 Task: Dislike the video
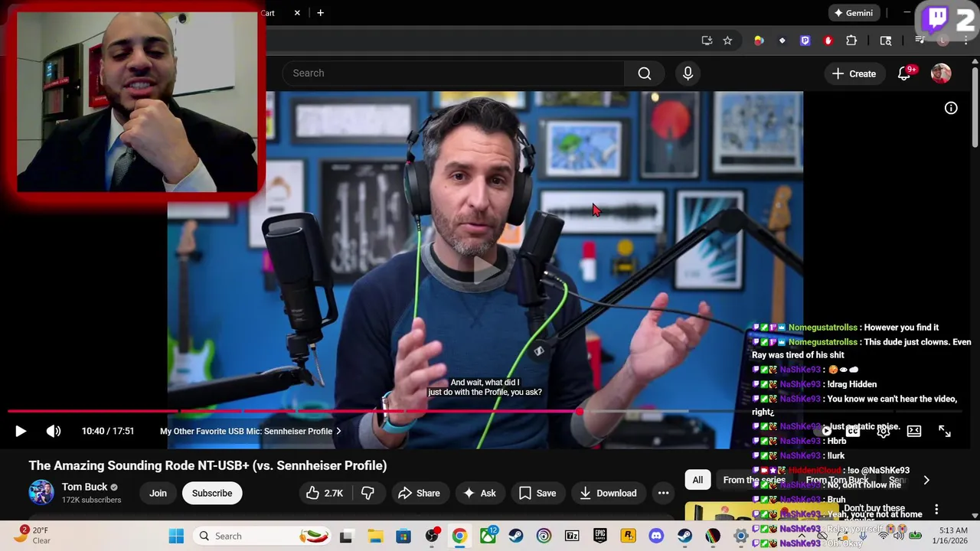pos(367,493)
